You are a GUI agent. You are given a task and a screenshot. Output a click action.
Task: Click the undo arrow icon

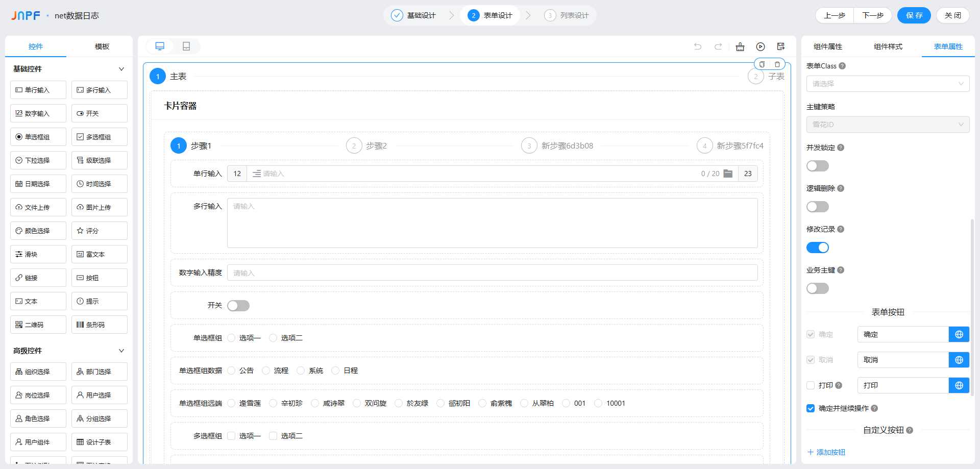coord(698,46)
